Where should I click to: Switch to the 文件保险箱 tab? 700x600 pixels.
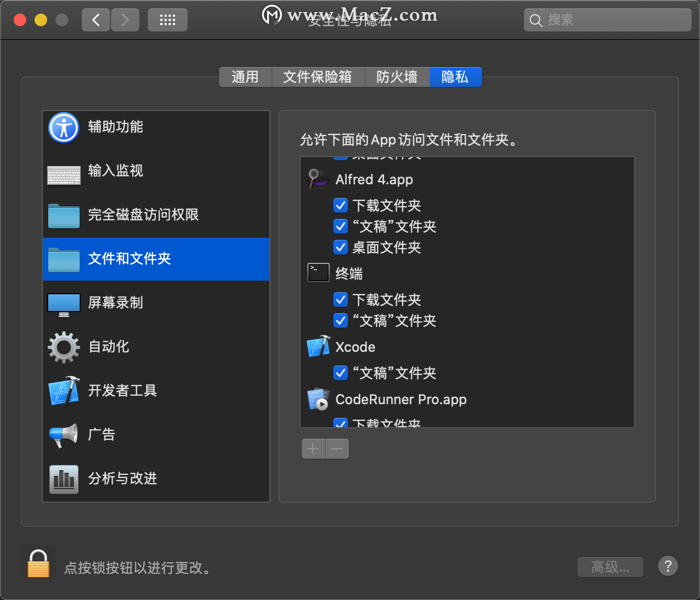(x=318, y=77)
